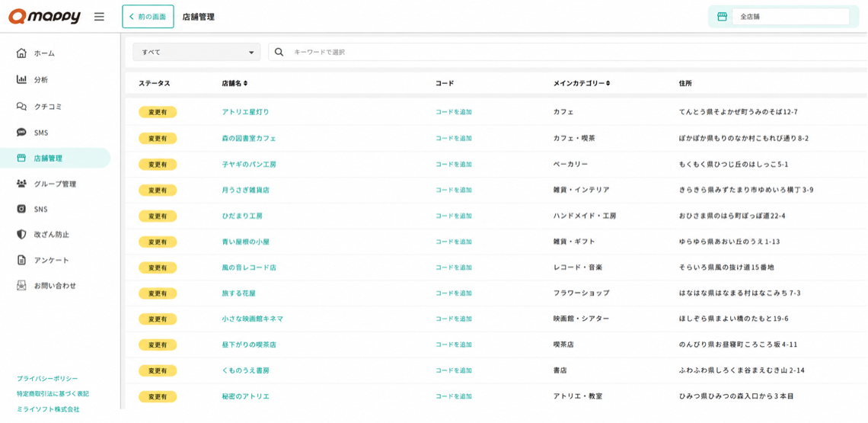868x423 pixels.
Task: Open 改ざん防止 in sidebar
Action: [52, 235]
